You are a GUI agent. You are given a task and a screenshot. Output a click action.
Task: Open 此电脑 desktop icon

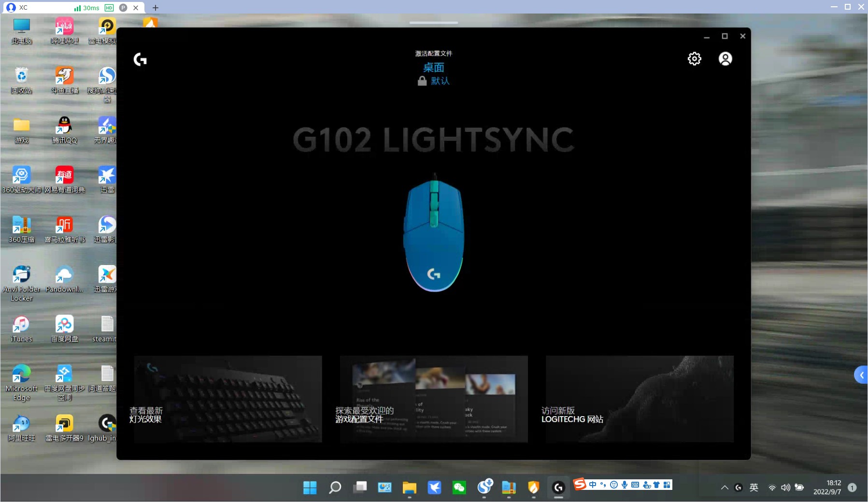22,31
